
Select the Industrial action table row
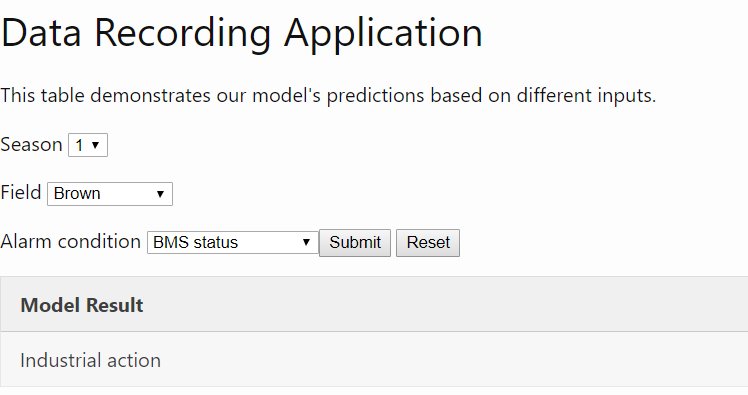374,360
